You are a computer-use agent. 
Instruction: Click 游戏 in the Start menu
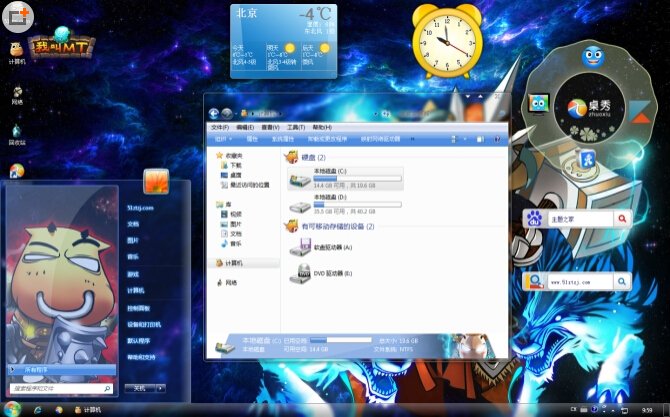click(133, 274)
